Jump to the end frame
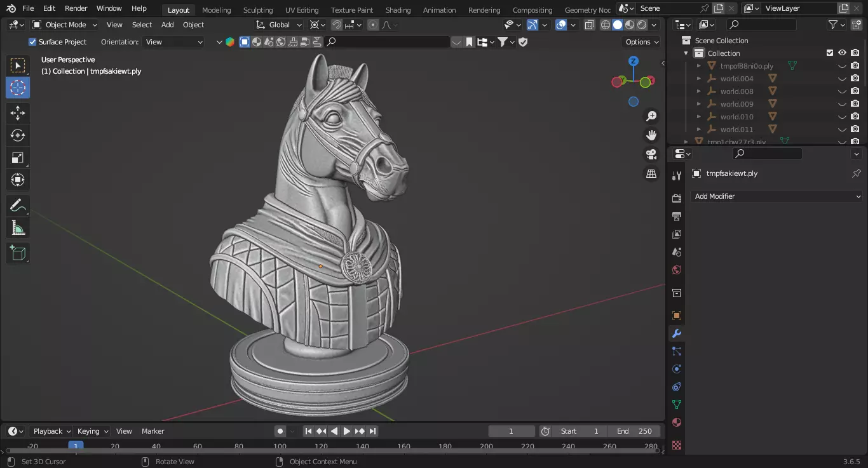Screen dimensions: 868x468 (x=373, y=431)
